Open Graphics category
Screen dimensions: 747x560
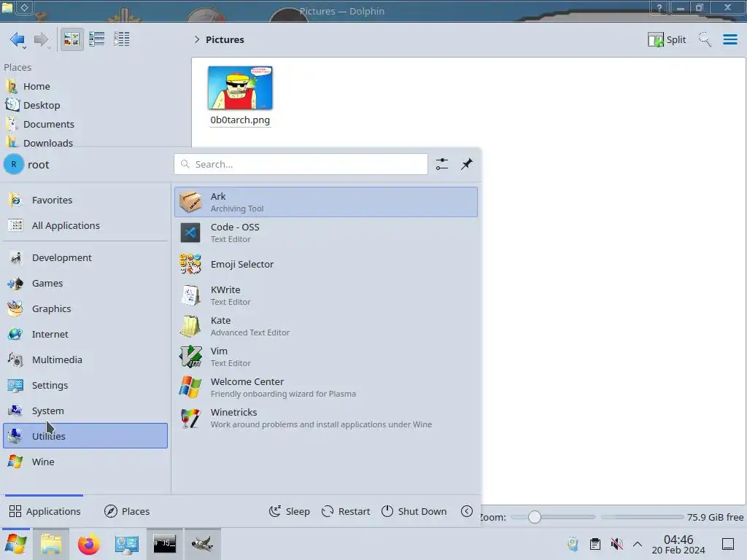pyautogui.click(x=85, y=308)
